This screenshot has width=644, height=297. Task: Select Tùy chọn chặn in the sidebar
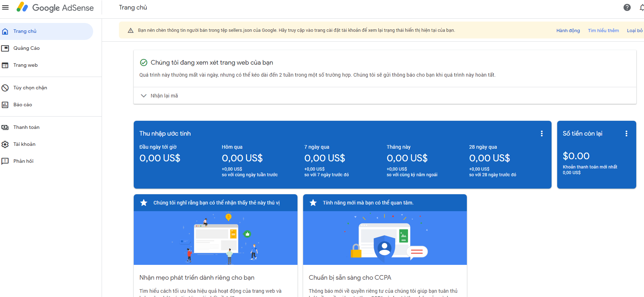pyautogui.click(x=47, y=88)
